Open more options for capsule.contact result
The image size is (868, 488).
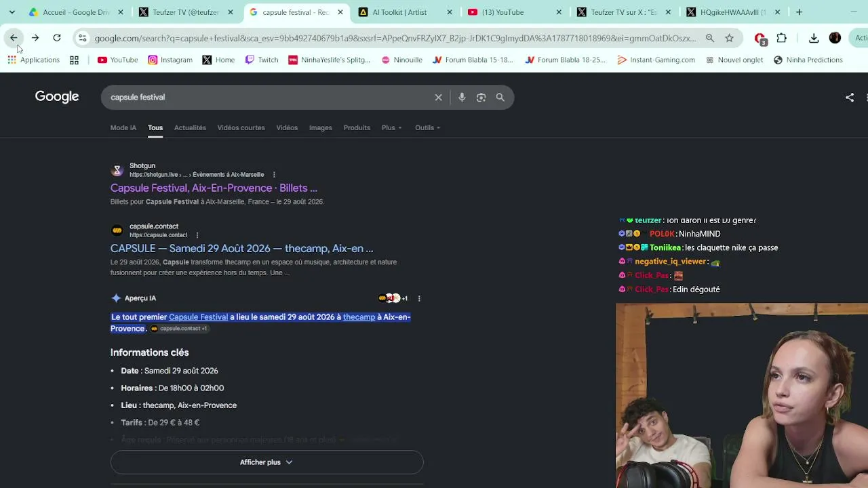(197, 235)
